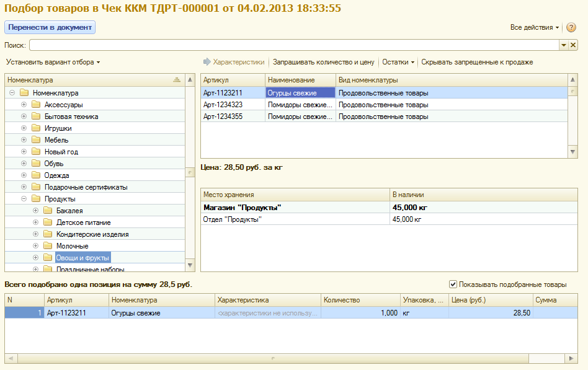
Task: Open the Остатки dropdown menu
Action: coord(398,62)
